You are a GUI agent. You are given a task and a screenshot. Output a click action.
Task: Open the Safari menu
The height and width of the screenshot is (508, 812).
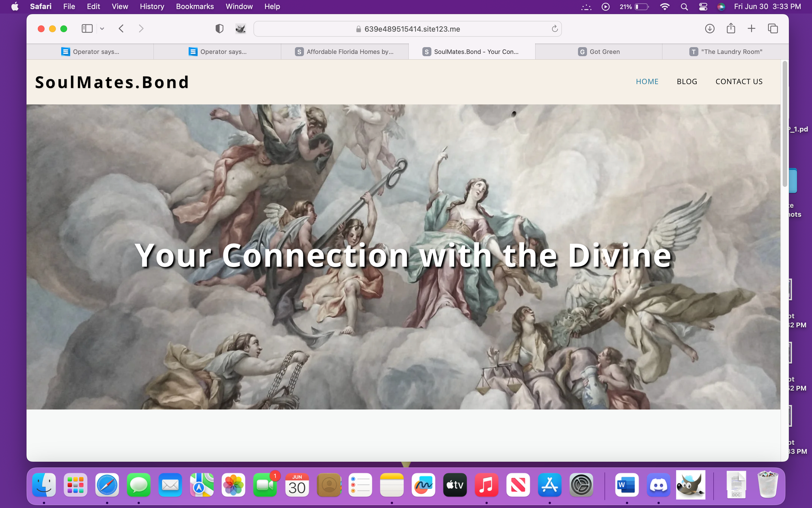coord(41,7)
